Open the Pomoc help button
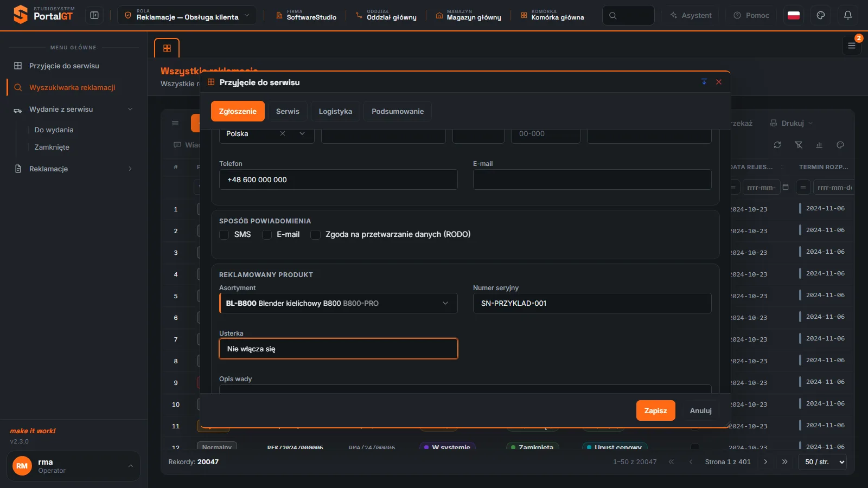This screenshot has height=488, width=868. [751, 15]
